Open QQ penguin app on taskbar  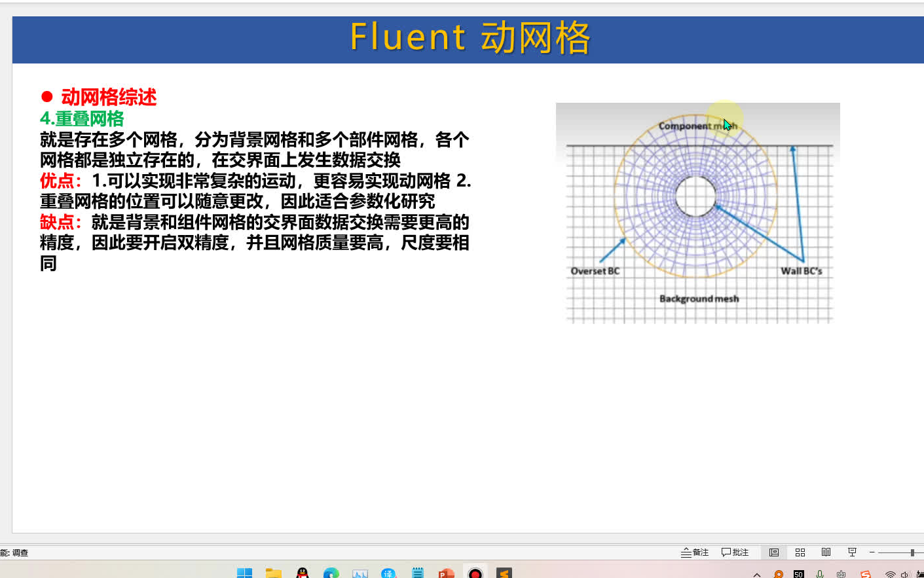point(303,573)
